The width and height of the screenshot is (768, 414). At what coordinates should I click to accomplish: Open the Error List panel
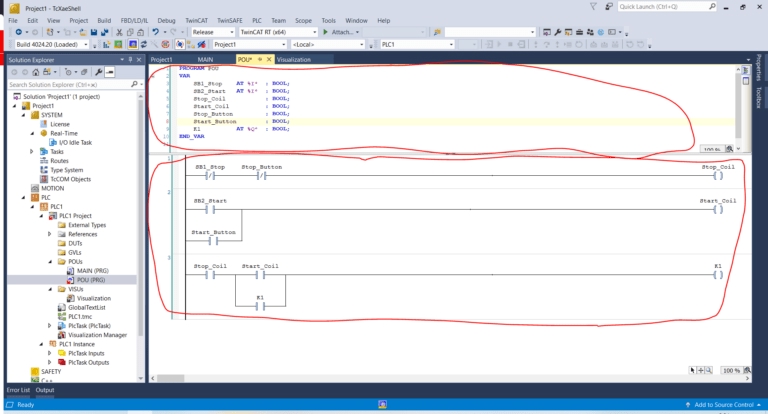[18, 390]
